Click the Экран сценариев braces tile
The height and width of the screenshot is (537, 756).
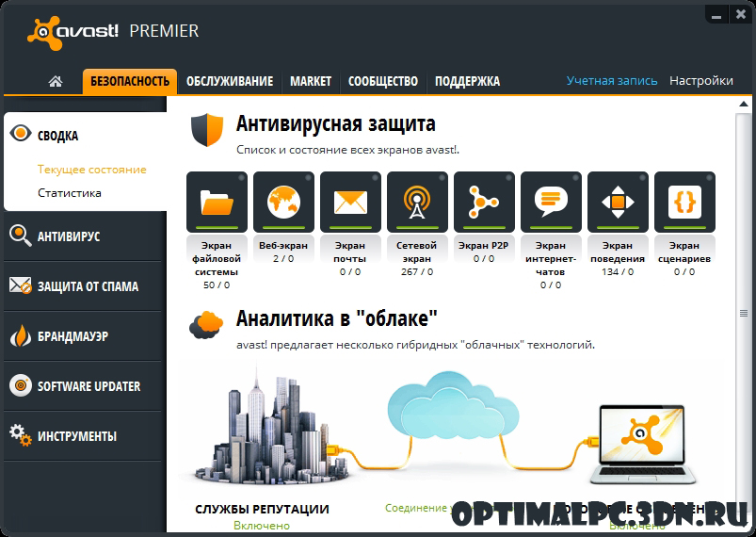684,202
